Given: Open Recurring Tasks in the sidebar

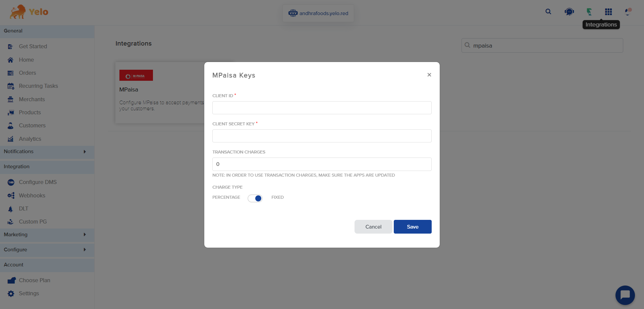Looking at the screenshot, I should click(39, 86).
